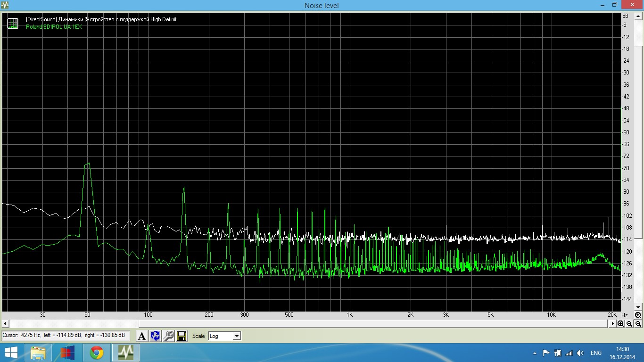Click the 'Scale' label text
Viewport: 644px width, 362px height.
pyautogui.click(x=198, y=336)
